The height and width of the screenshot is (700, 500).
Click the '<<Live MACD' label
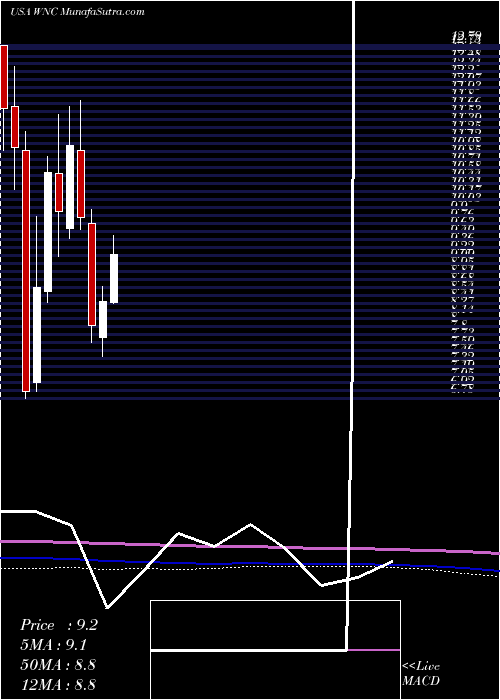coord(421,674)
